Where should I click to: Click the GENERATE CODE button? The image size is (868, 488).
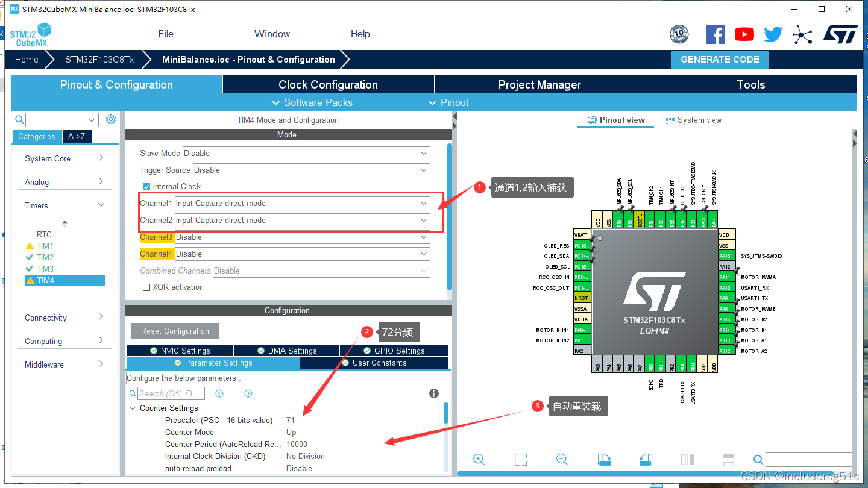coord(720,60)
